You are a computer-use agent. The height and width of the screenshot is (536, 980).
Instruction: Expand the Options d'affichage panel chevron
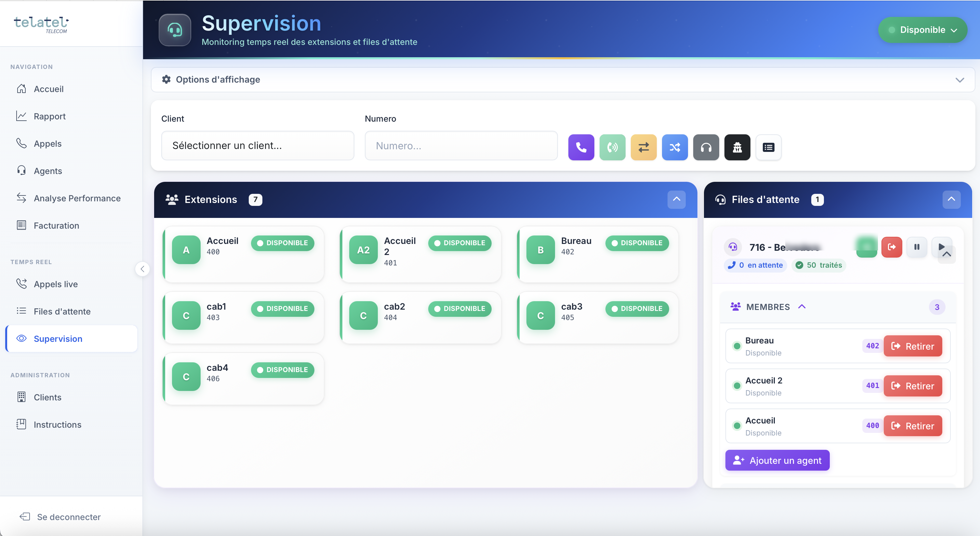point(960,80)
